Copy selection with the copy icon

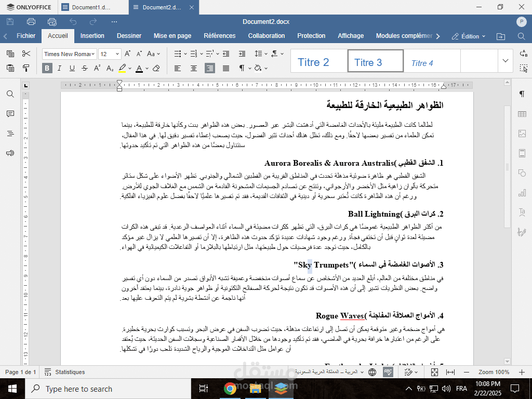coord(10,54)
